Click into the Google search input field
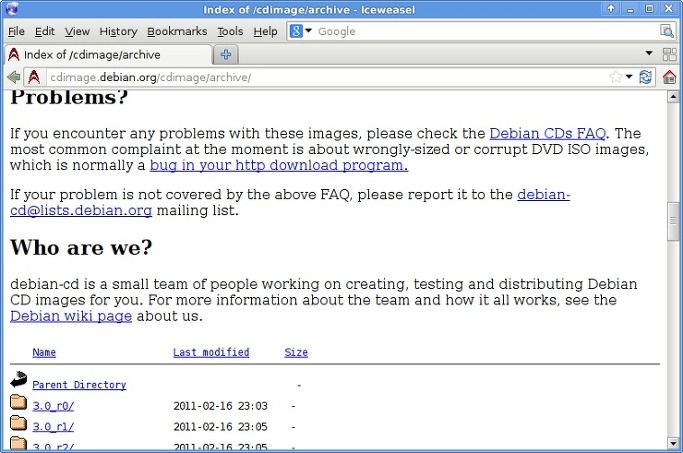This screenshot has width=683, height=453. tap(486, 31)
